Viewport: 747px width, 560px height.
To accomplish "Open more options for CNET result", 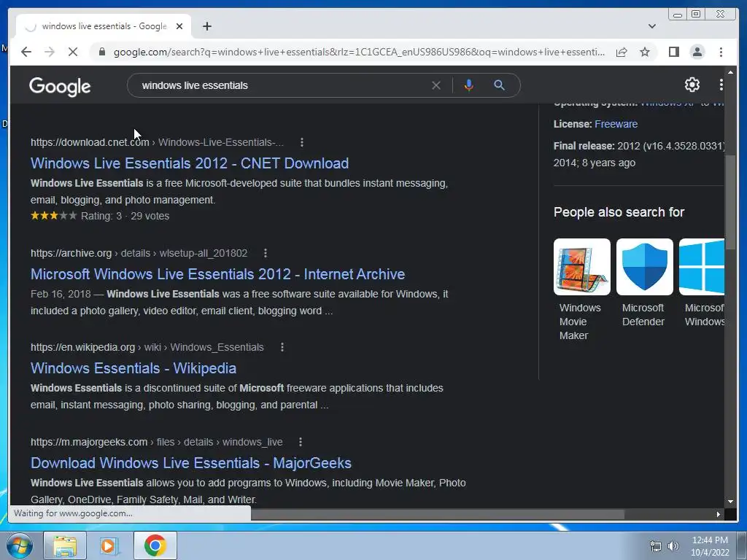I will tap(301, 142).
